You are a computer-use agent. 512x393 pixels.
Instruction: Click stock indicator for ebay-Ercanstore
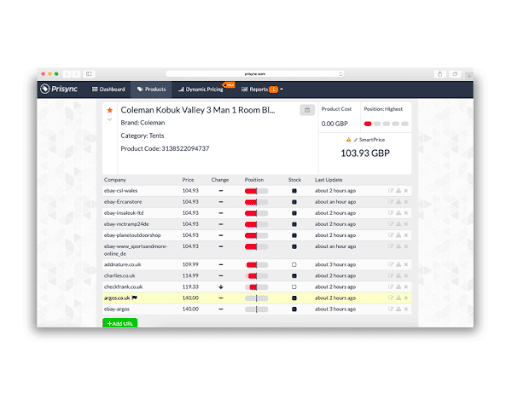(294, 202)
